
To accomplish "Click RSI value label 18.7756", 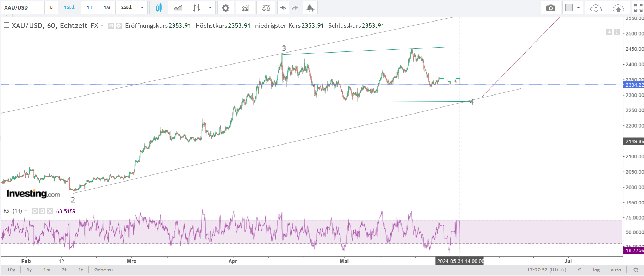I will (x=633, y=250).
